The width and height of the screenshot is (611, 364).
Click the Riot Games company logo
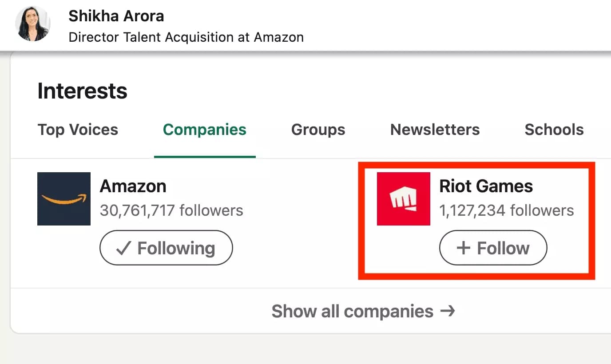tap(403, 198)
